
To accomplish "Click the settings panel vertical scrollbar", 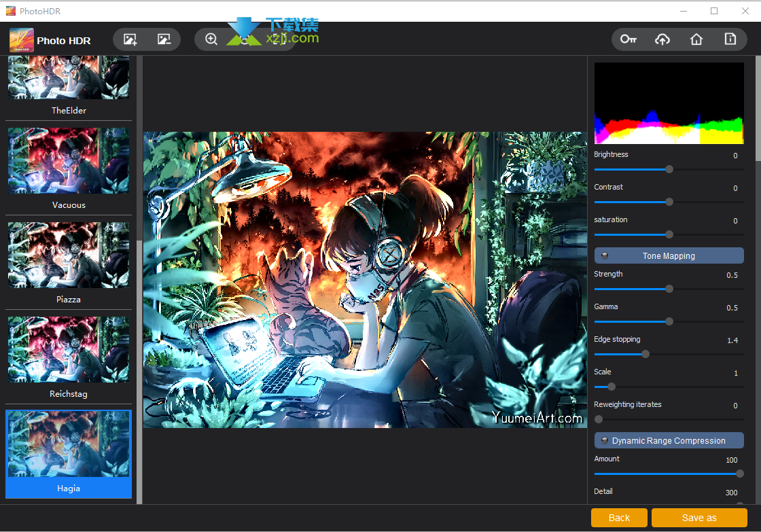I will click(x=758, y=108).
